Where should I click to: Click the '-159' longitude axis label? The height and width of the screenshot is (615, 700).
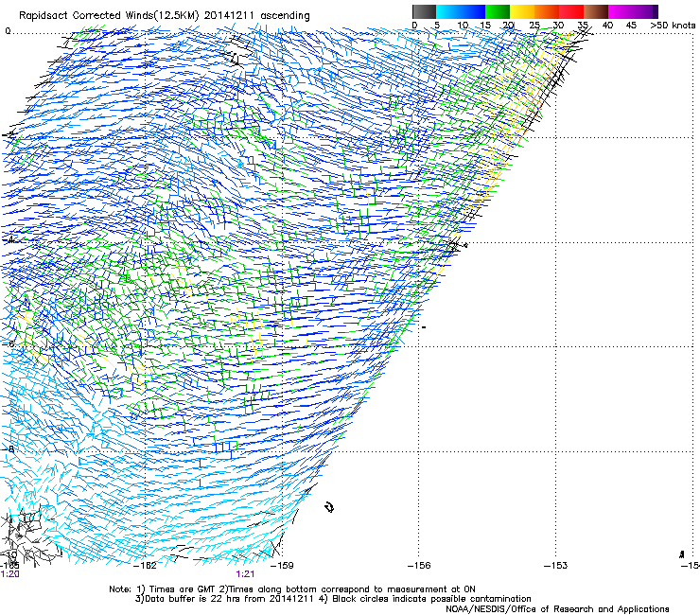282,566
